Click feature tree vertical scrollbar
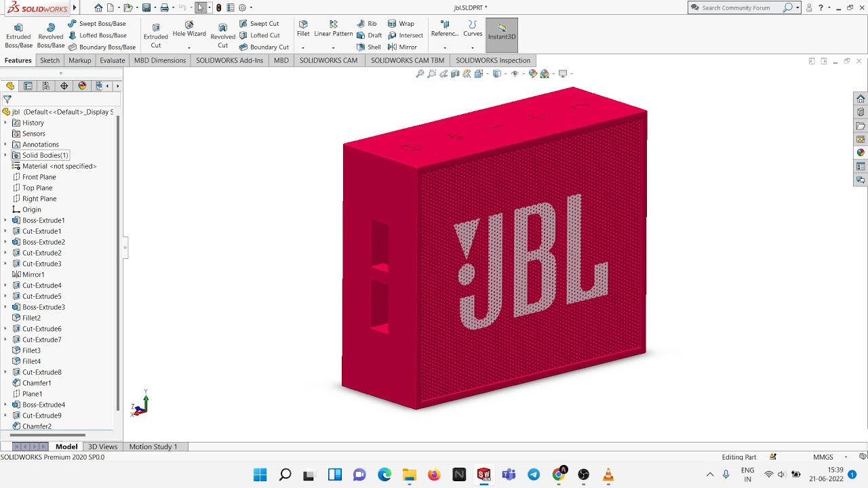868x488 pixels. click(119, 264)
